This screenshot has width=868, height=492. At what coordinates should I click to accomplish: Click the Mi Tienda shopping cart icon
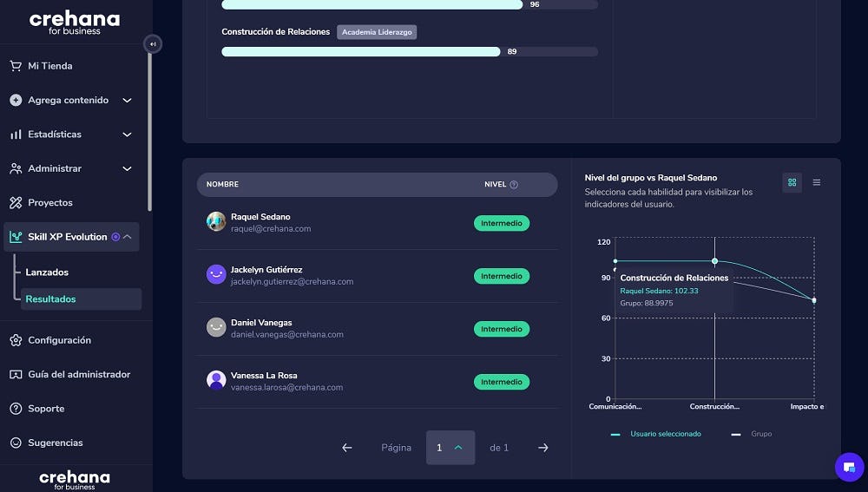[16, 66]
